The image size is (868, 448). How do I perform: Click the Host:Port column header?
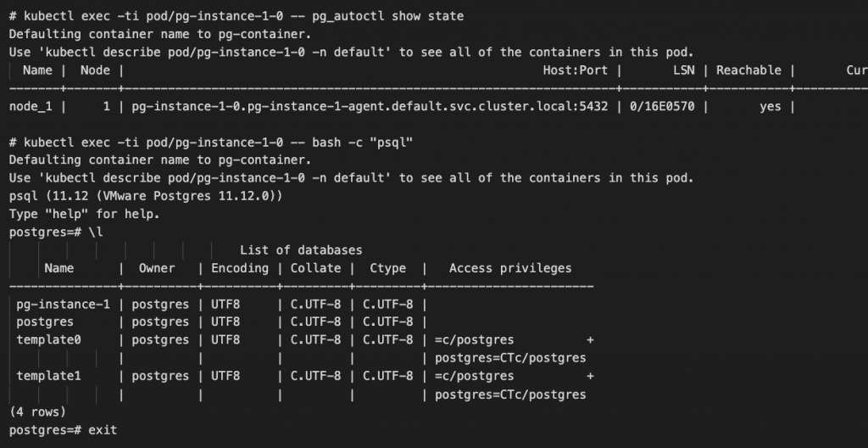575,70
